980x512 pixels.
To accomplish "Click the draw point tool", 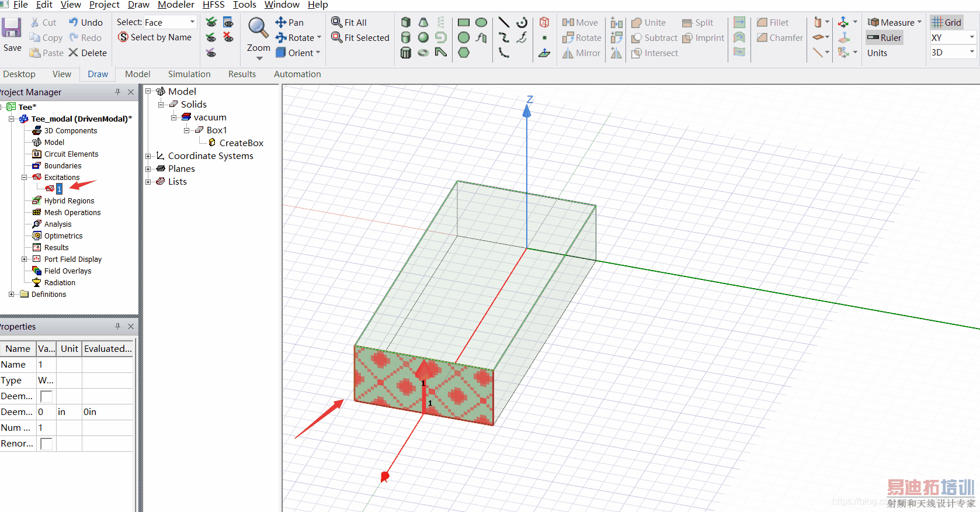I will coord(544,37).
